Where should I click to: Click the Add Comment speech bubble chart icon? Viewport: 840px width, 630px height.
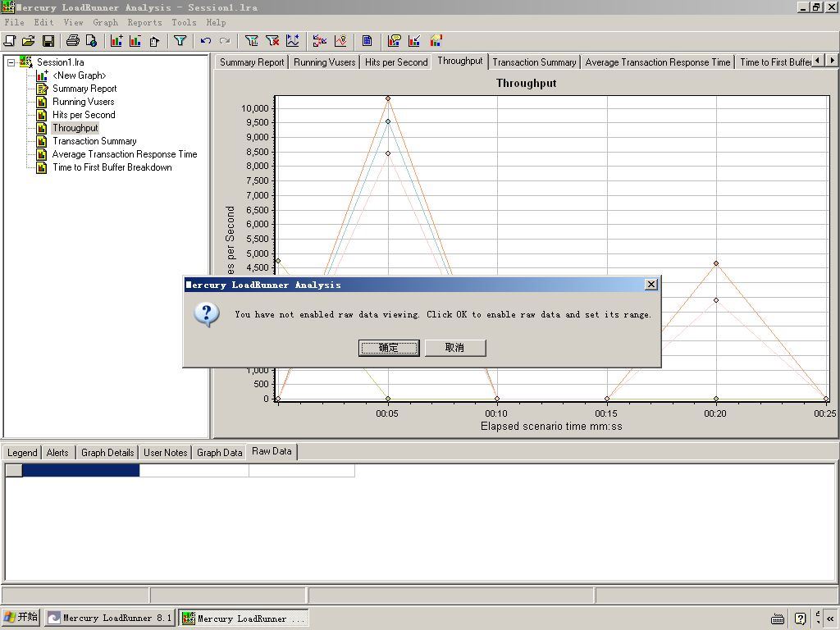pos(395,41)
